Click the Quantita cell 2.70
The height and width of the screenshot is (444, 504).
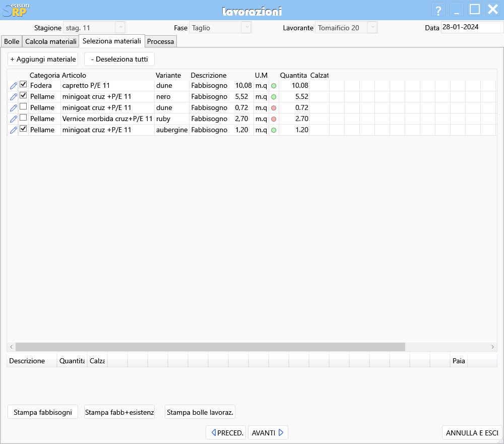(x=294, y=119)
